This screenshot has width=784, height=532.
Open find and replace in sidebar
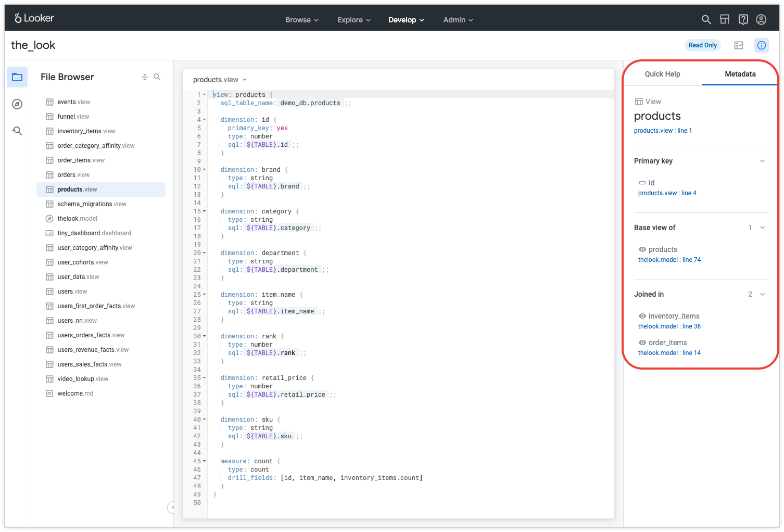click(17, 131)
